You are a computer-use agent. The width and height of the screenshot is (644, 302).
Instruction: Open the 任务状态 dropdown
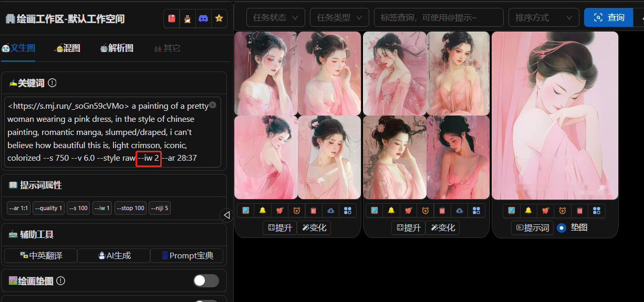[x=275, y=17]
